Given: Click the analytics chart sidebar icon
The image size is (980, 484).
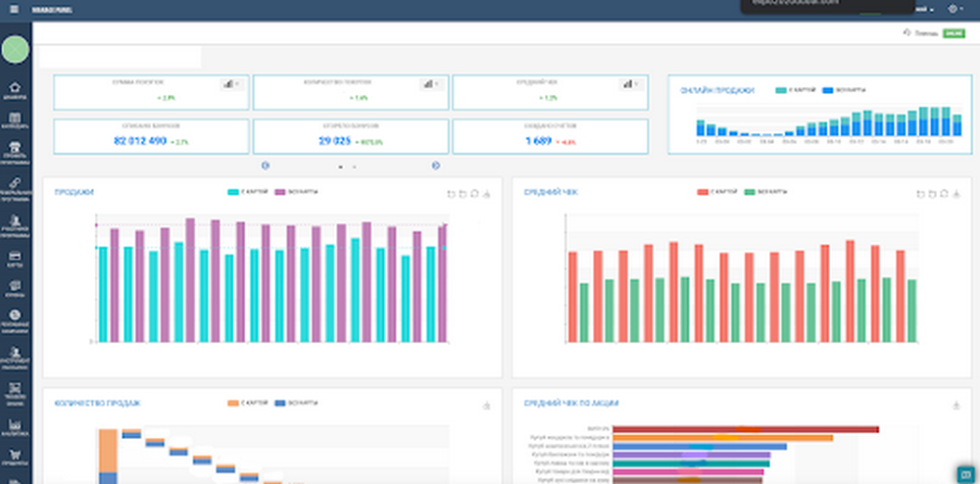Looking at the screenshot, I should [15, 424].
